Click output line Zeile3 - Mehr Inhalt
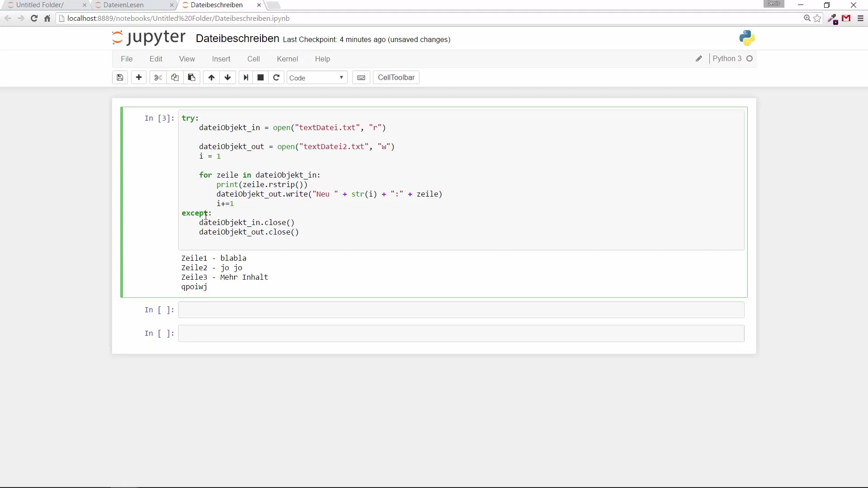 click(225, 277)
